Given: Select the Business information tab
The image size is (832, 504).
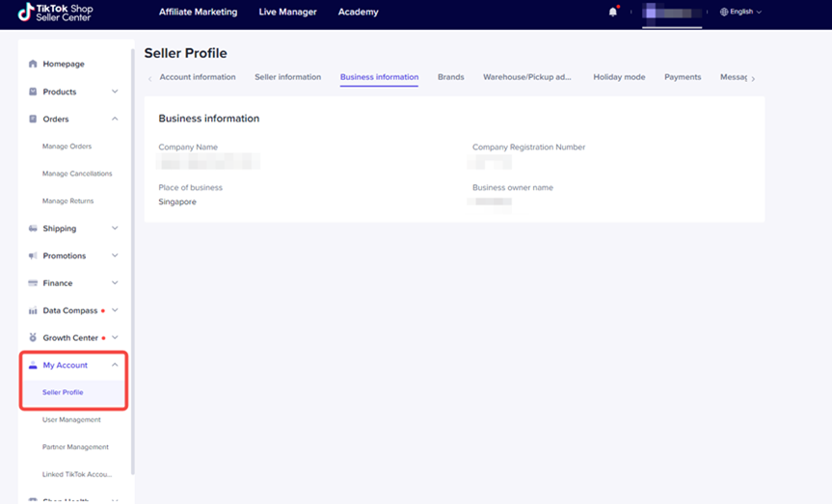Looking at the screenshot, I should click(x=380, y=77).
